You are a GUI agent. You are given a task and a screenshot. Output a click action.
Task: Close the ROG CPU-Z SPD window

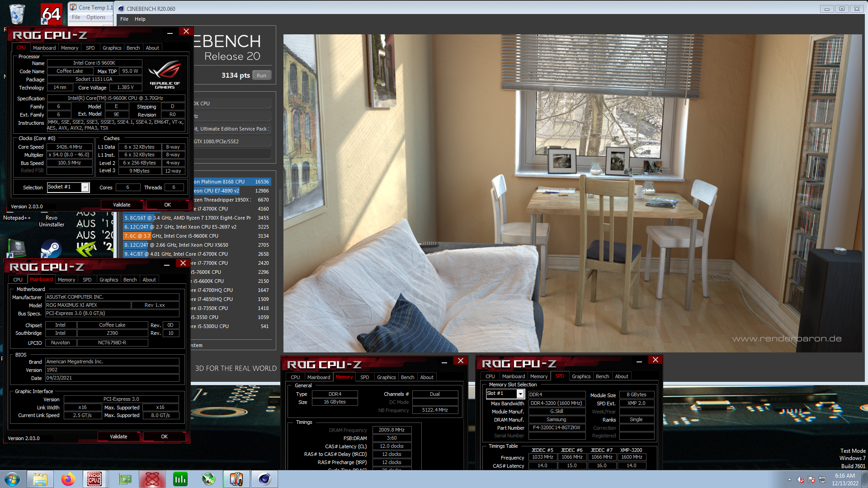point(655,360)
